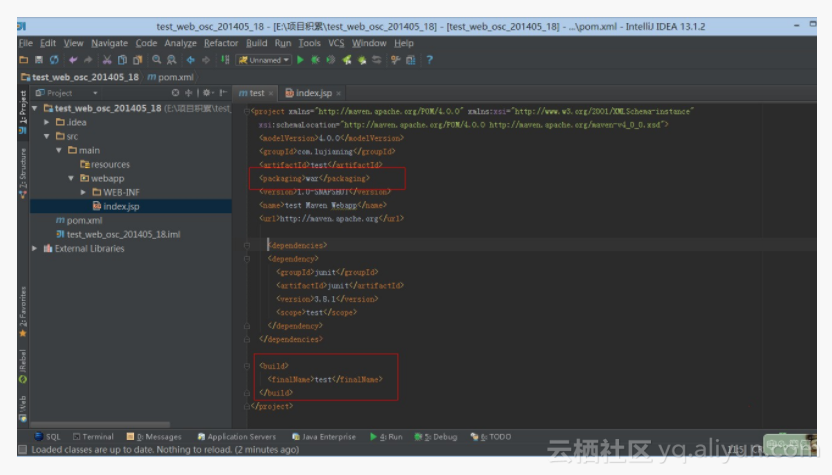832x475 pixels.
Task: Switch to the test editor tab
Action: click(253, 93)
